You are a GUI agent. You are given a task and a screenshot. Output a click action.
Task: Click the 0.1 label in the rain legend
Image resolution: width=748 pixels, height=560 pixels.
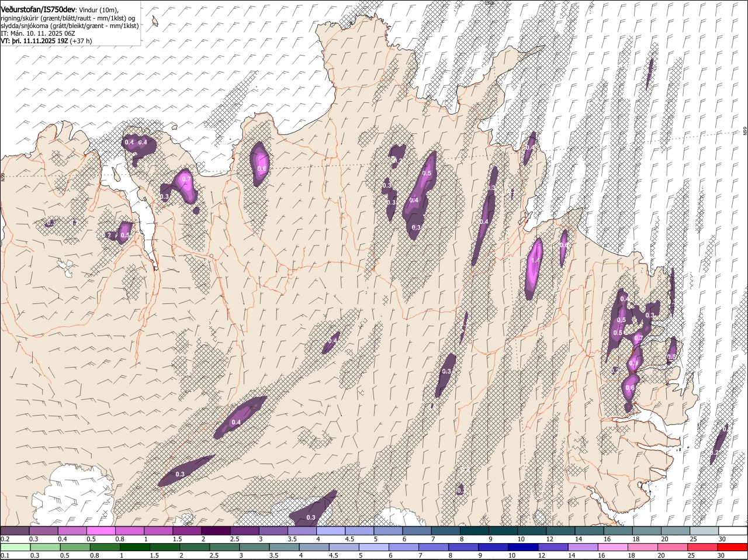click(5, 556)
